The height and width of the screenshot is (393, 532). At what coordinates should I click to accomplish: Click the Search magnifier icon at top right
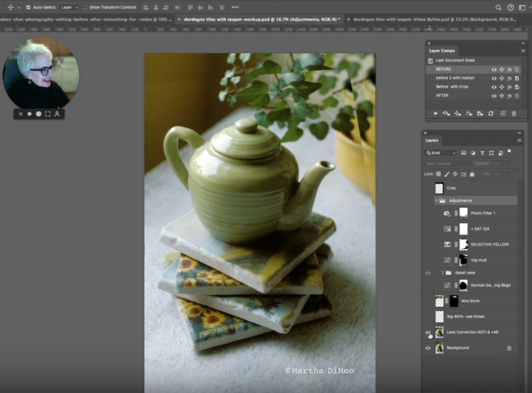(x=498, y=8)
